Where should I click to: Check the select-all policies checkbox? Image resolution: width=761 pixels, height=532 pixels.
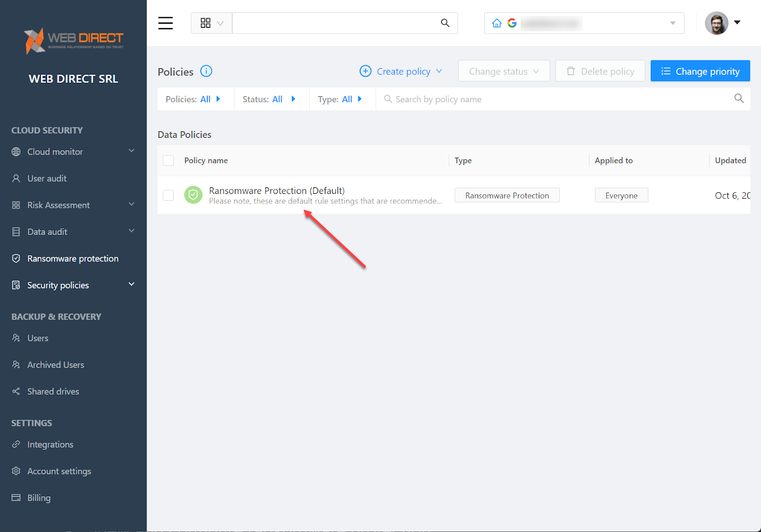tap(168, 160)
